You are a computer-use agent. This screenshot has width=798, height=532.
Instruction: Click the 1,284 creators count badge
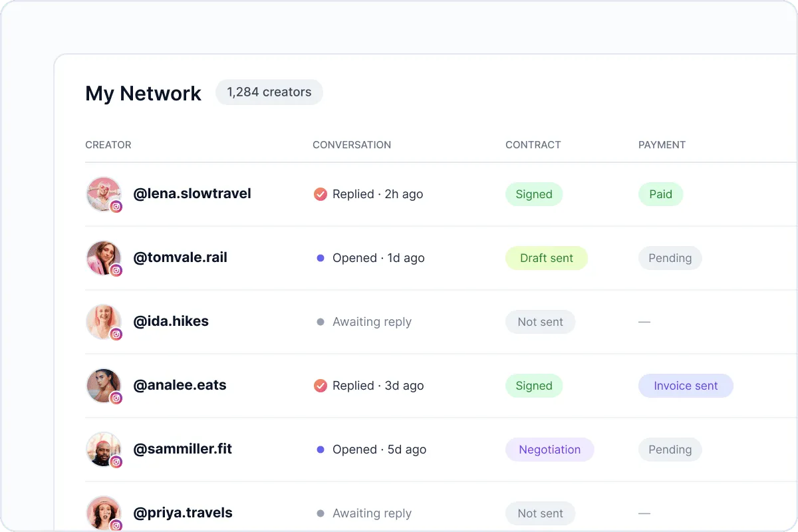point(269,92)
